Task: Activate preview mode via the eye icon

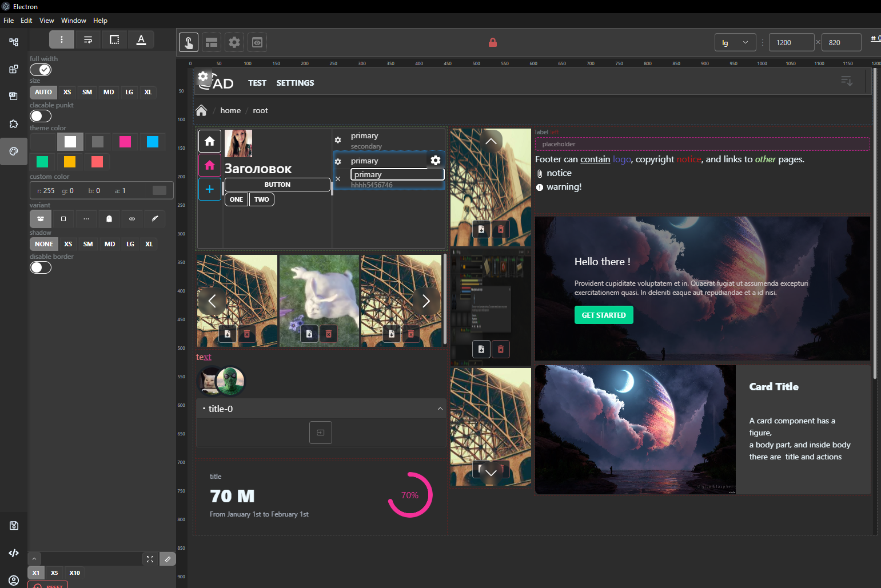Action: click(x=257, y=42)
